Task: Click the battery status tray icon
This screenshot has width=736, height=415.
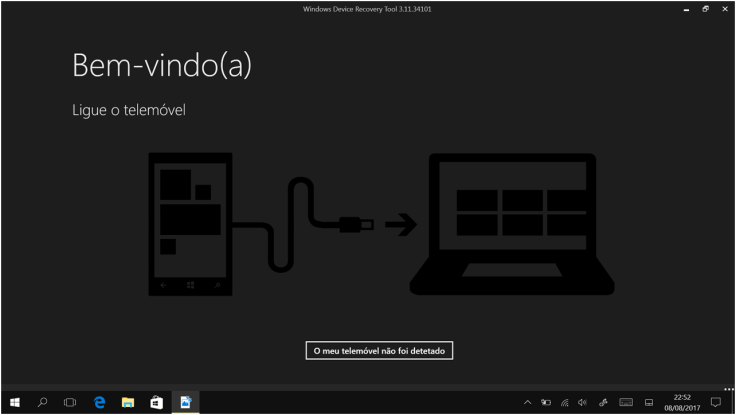Action: pos(545,402)
